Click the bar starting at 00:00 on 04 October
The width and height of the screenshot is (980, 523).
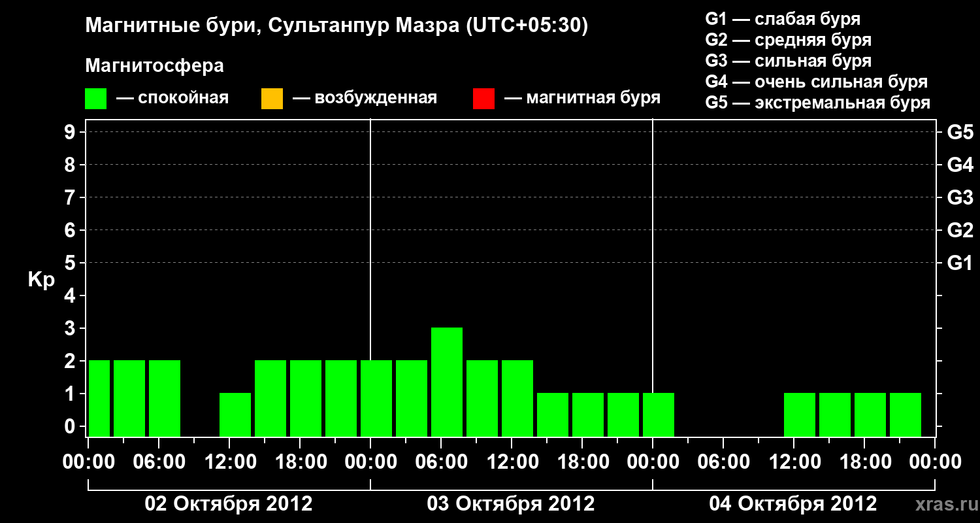659,414
